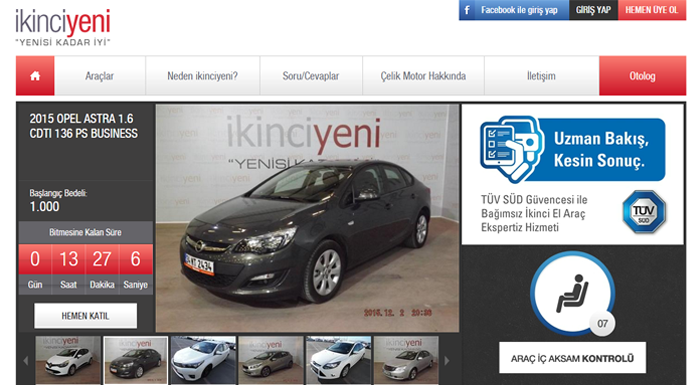Click the starting price 1.000

[x=44, y=206]
